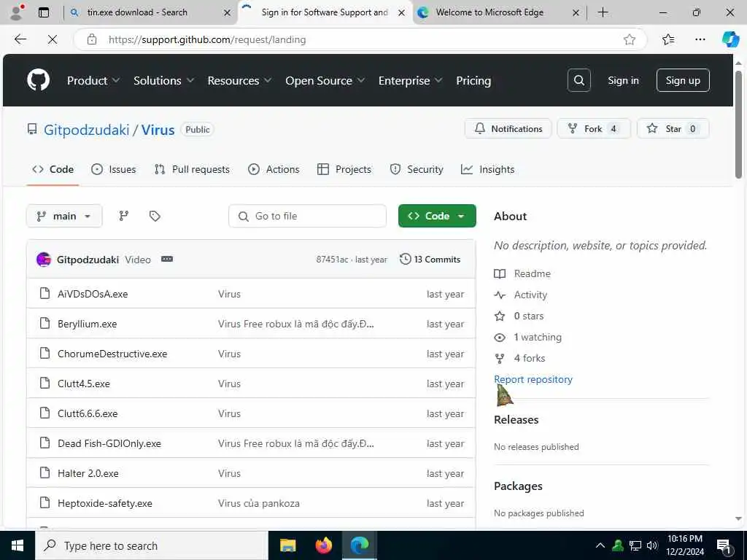The width and height of the screenshot is (747, 560).
Task: Click the Notifications button
Action: (508, 128)
